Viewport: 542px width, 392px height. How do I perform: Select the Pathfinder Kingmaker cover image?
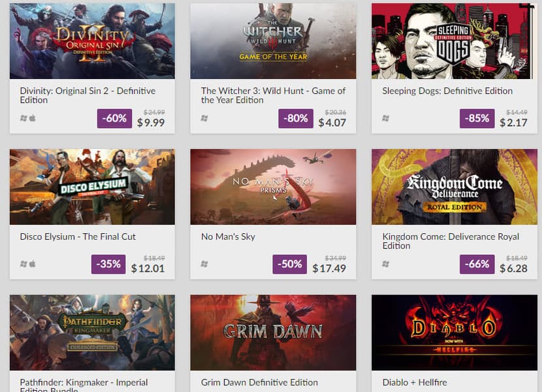pos(92,333)
